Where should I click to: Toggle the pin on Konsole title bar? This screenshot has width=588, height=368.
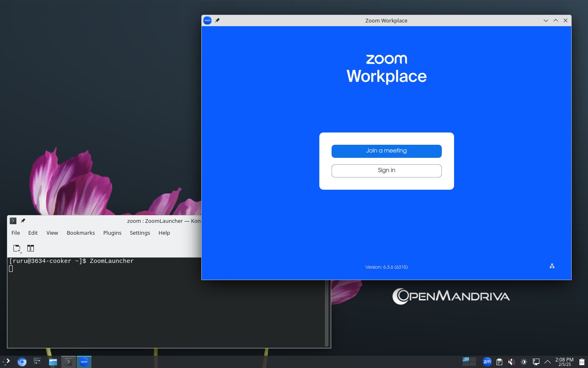[23, 221]
